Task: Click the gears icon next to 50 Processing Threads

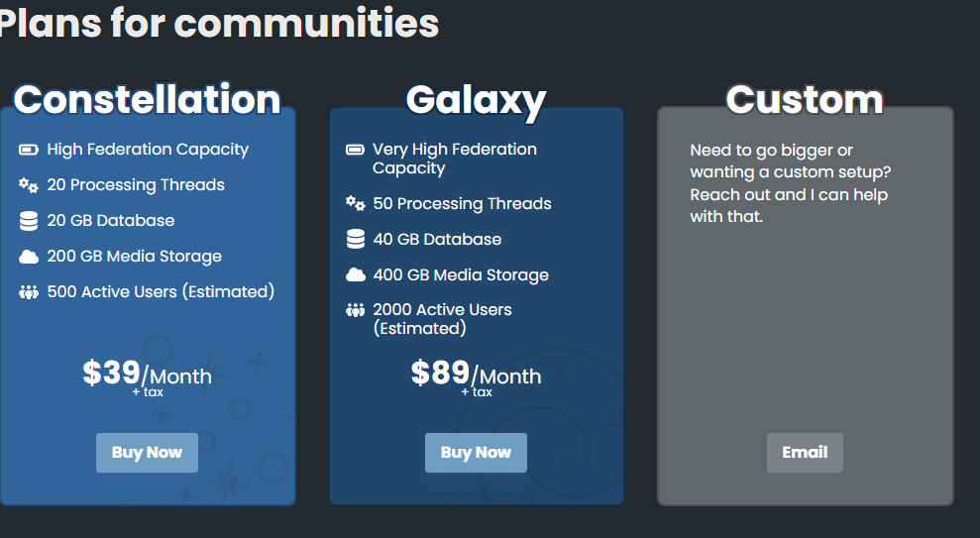Action: 355,204
